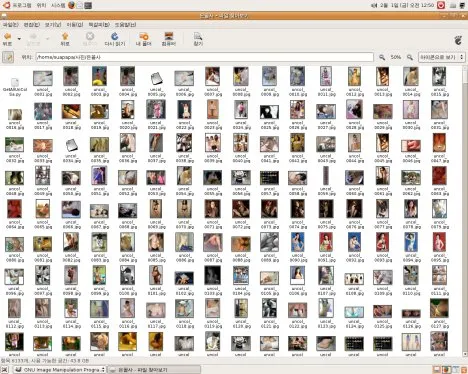
Task: Switch to the first workspace in the switcher
Action: coord(436,369)
